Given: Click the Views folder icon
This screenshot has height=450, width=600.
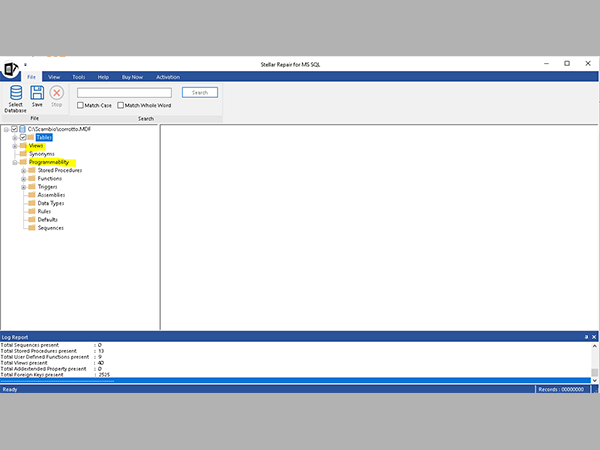Looking at the screenshot, I should (23, 146).
